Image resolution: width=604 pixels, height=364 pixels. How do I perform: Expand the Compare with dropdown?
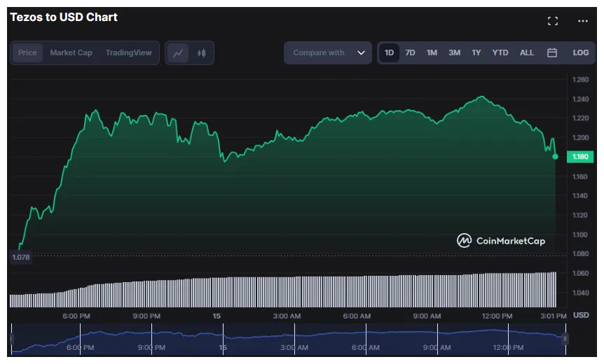pos(328,52)
